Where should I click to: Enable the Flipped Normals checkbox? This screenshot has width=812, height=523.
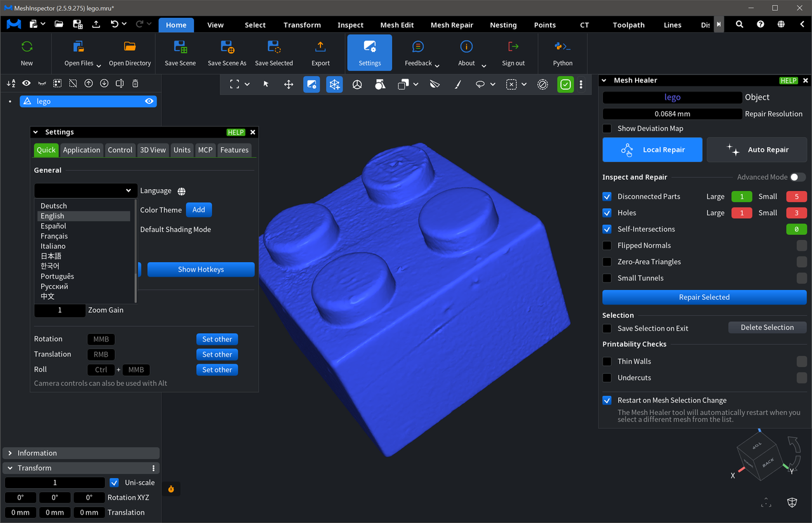pos(607,246)
